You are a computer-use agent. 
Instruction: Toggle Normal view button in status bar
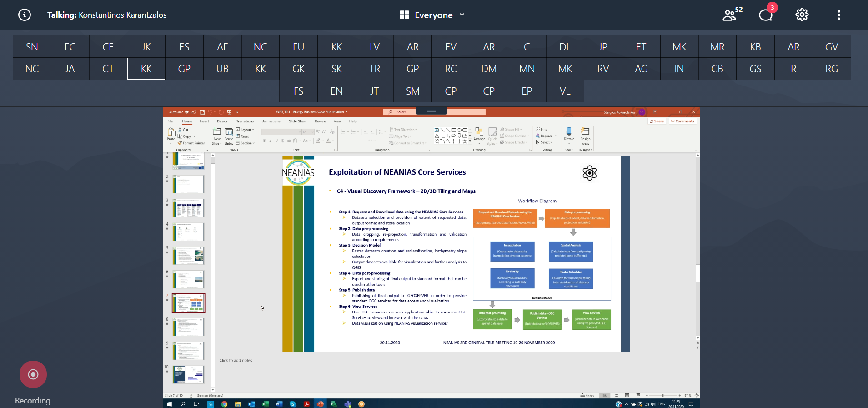pos(605,395)
